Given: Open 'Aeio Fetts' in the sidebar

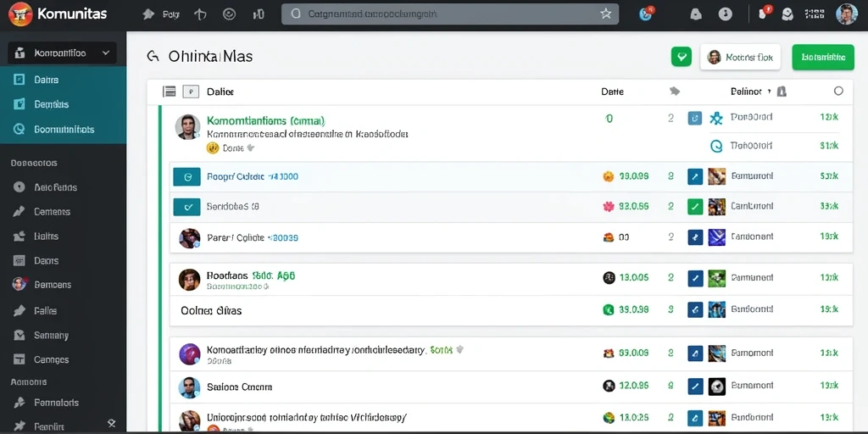Looking at the screenshot, I should pos(55,187).
